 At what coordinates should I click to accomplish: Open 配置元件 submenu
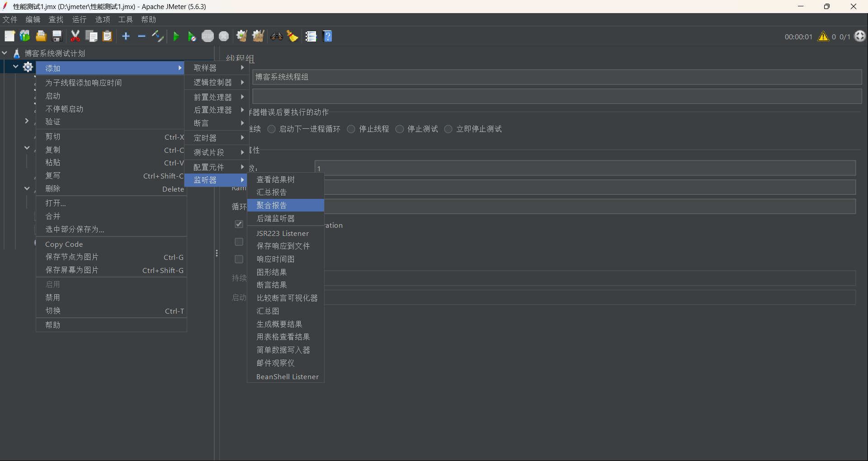(216, 167)
